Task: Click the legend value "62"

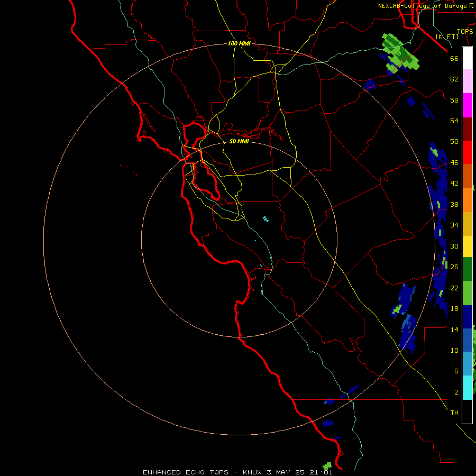Action: [454, 79]
